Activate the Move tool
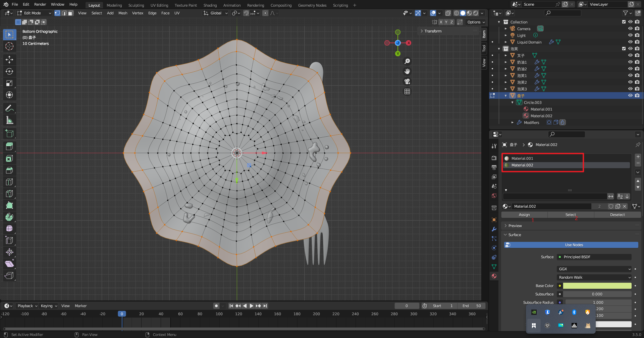 (9, 60)
